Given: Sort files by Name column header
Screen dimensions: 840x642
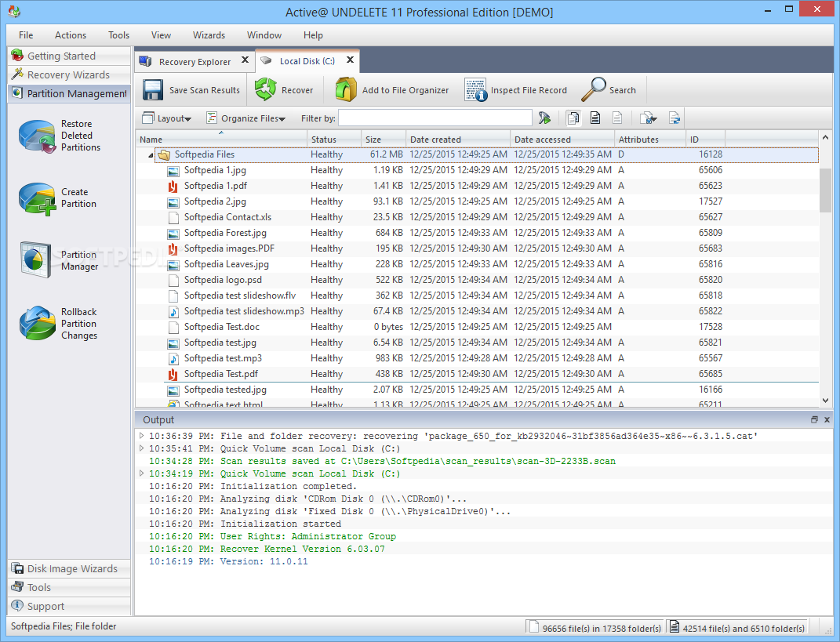Looking at the screenshot, I should point(221,140).
